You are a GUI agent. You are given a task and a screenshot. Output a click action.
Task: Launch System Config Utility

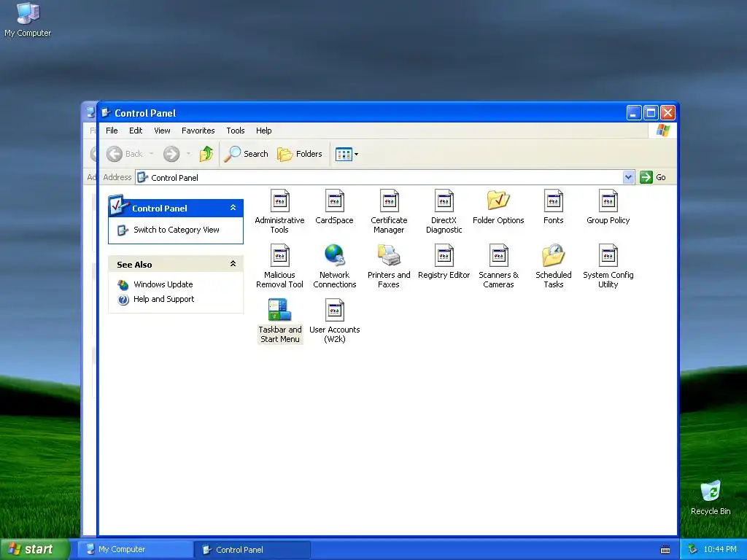(x=608, y=266)
